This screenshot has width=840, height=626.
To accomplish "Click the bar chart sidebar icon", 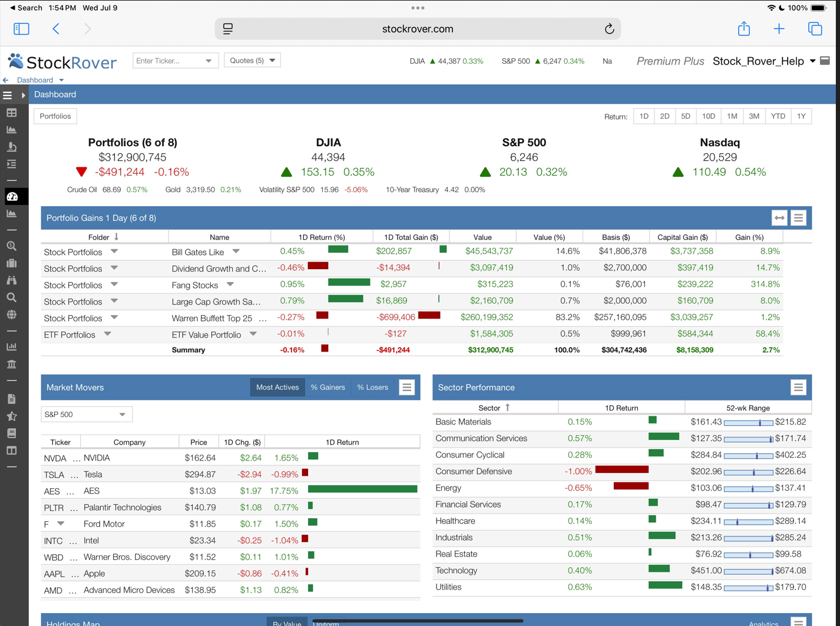I will [12, 347].
